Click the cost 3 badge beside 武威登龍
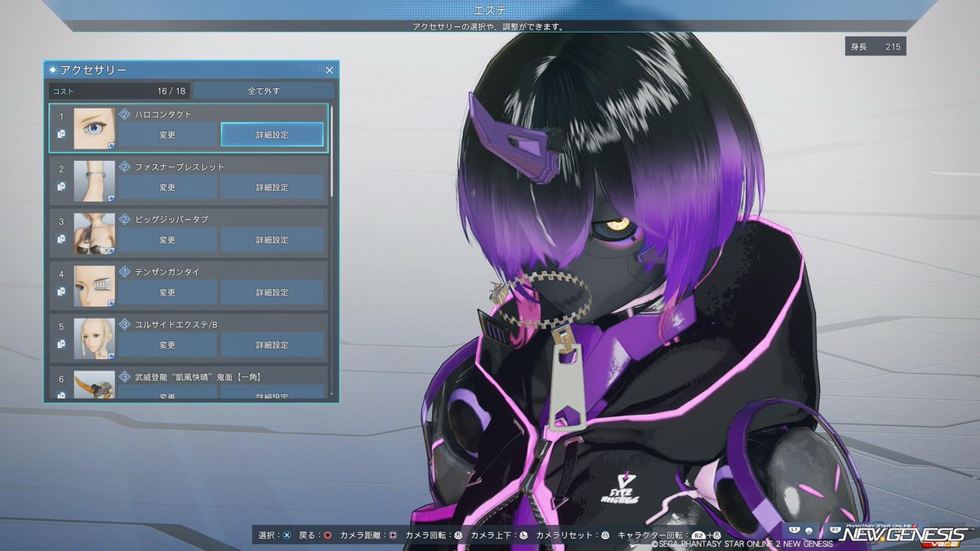The height and width of the screenshot is (551, 980). point(125,376)
